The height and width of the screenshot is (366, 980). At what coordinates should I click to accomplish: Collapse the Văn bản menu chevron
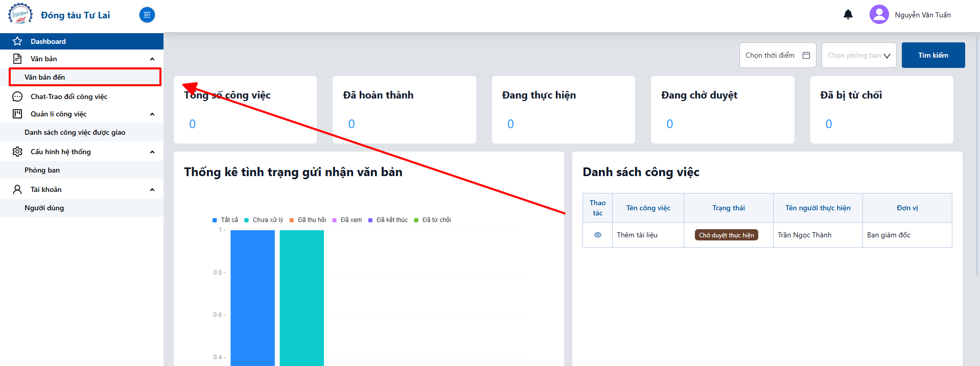click(152, 59)
